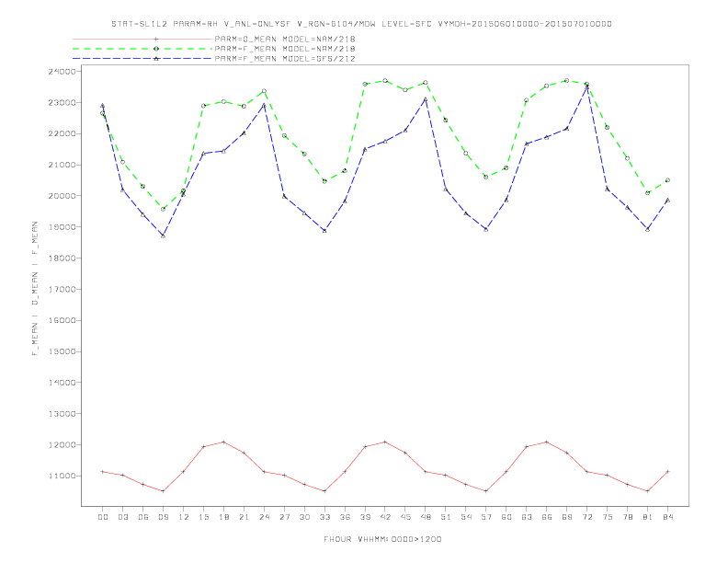Click the 15000 y-axis tick label

pyautogui.click(x=62, y=351)
